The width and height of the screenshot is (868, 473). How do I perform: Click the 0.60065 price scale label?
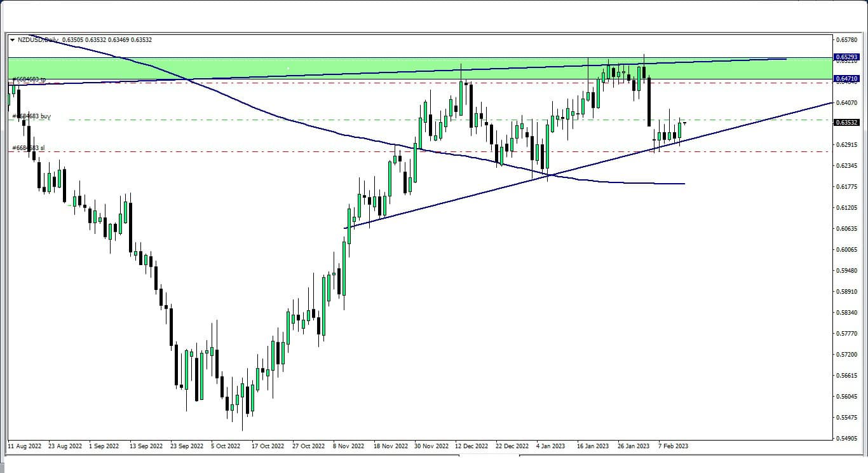click(x=846, y=249)
